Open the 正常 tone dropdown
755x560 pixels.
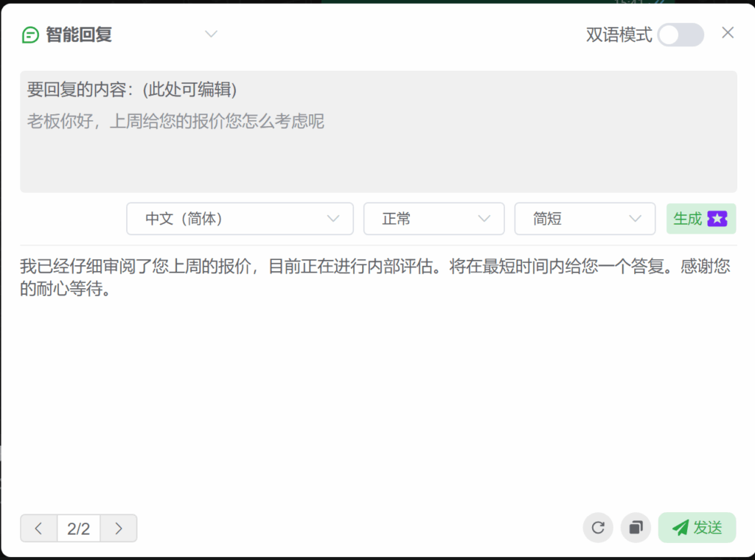(434, 218)
